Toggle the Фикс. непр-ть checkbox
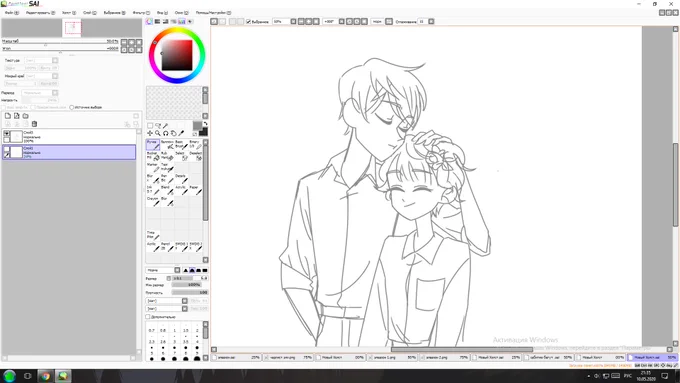 3,107
